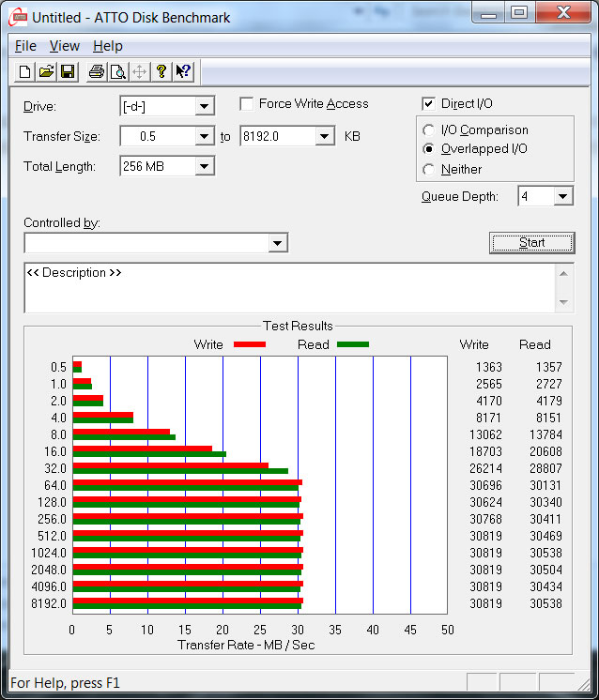Open the Controlled by dropdown

(x=277, y=243)
